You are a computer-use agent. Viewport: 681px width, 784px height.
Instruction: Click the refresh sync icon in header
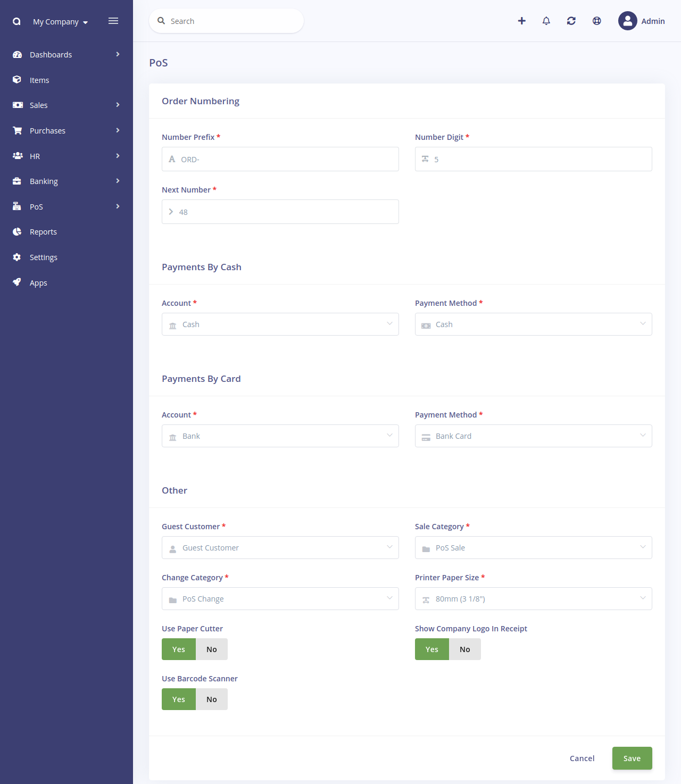tap(571, 21)
